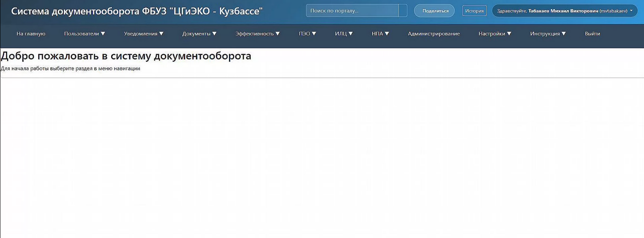Click the search submit button beside search field
644x238 pixels.
point(403,11)
